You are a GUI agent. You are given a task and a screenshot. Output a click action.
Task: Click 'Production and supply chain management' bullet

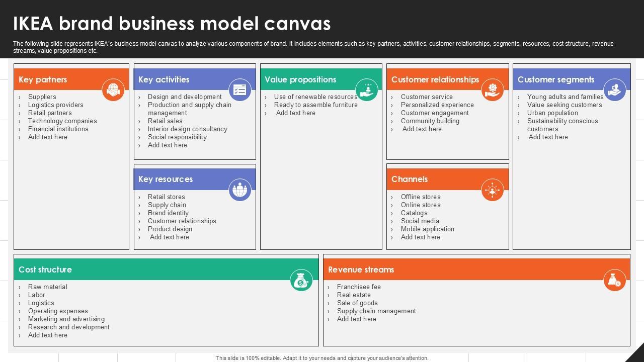click(190, 109)
